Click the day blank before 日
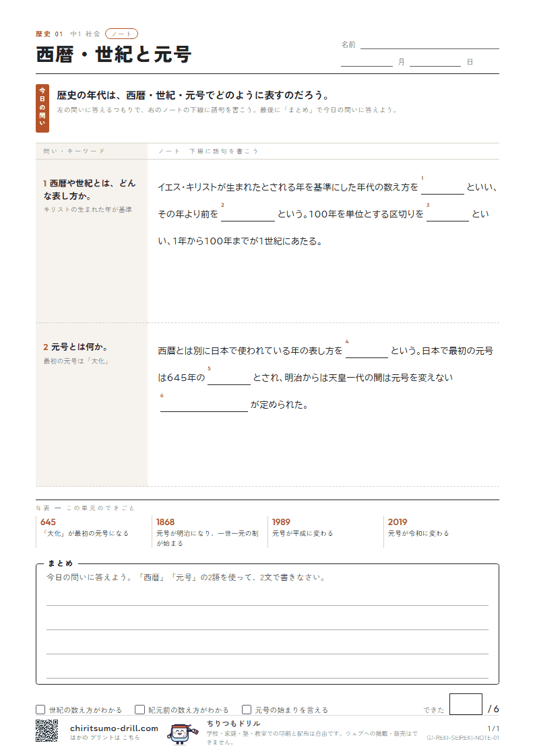 435,61
